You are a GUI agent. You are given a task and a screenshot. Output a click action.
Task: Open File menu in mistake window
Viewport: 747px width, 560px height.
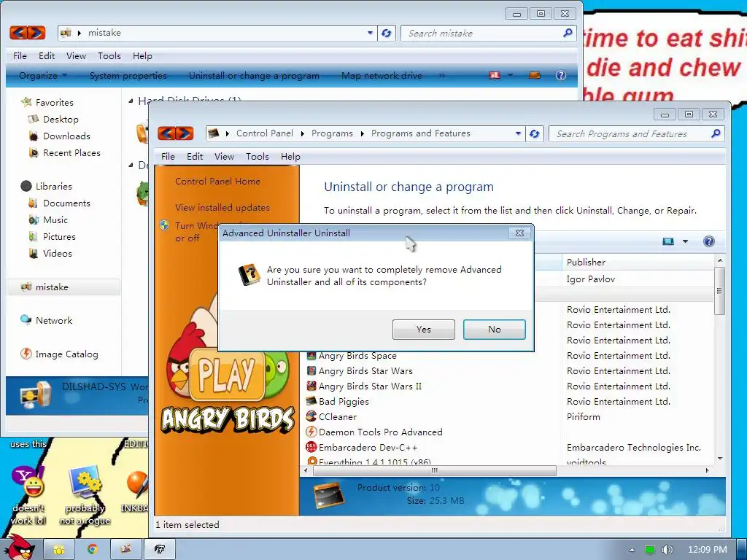tap(20, 56)
